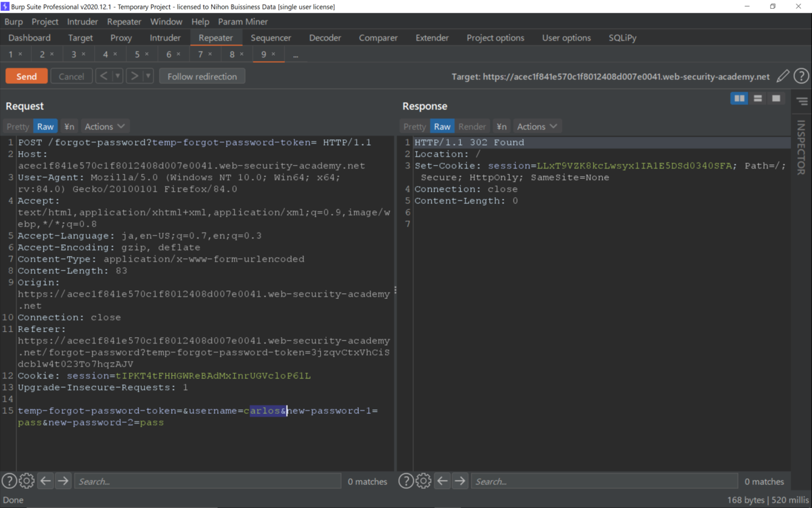The image size is (812, 508).
Task: Click the pane divider handle dots
Action: tap(396, 290)
